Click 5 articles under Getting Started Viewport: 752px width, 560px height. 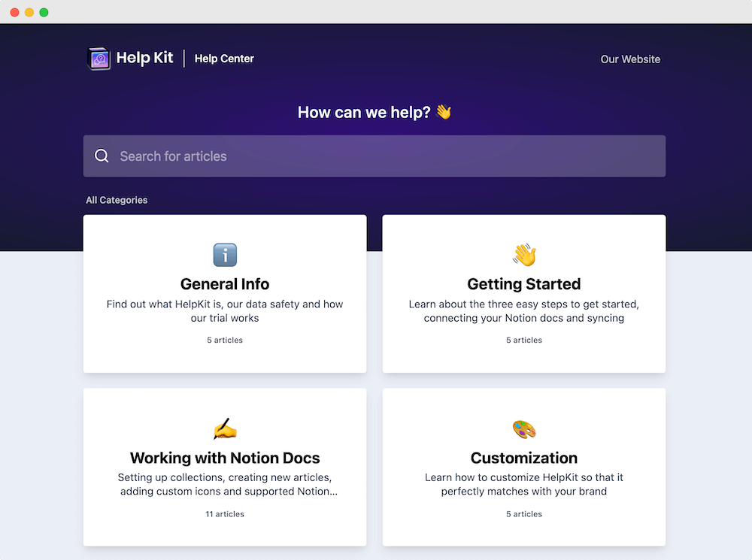tap(524, 340)
